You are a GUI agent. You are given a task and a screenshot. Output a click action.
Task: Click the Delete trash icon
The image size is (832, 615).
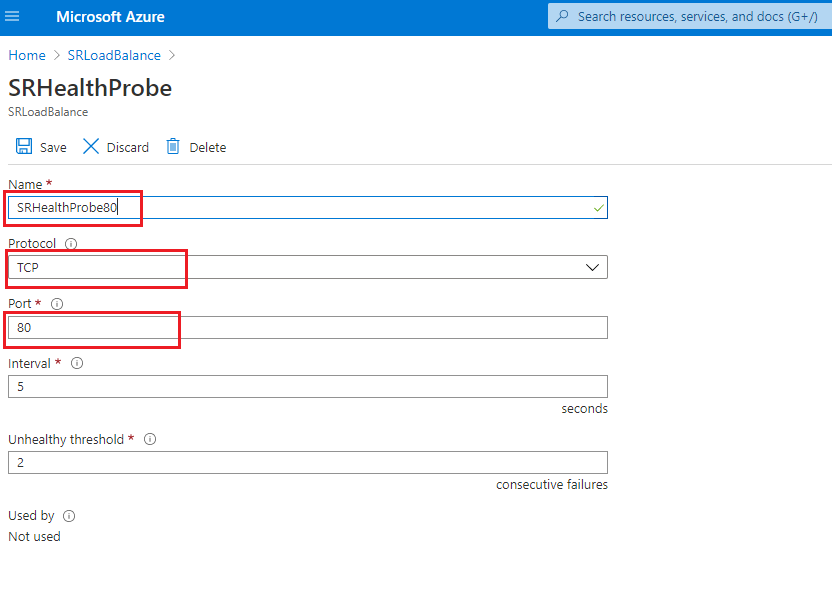[173, 147]
